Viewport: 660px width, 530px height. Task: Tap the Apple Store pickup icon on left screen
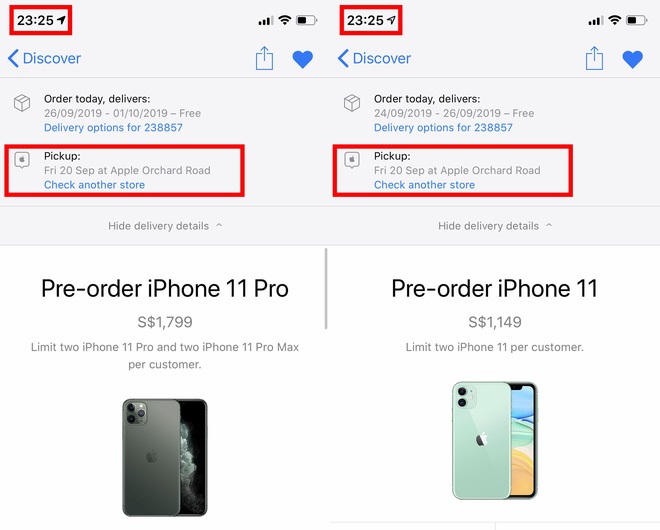[x=22, y=160]
